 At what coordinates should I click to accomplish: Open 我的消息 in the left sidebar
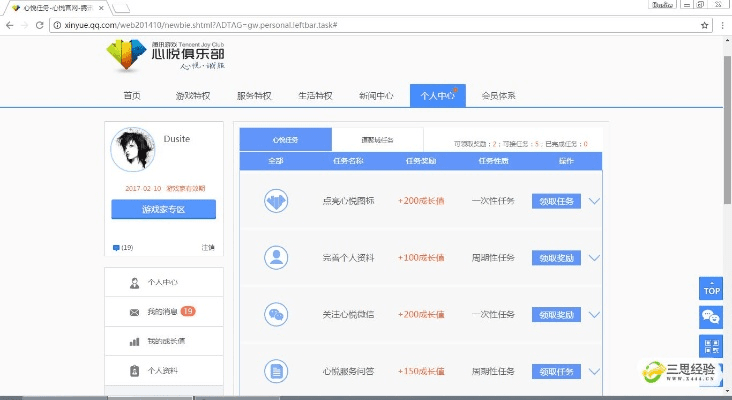164,312
